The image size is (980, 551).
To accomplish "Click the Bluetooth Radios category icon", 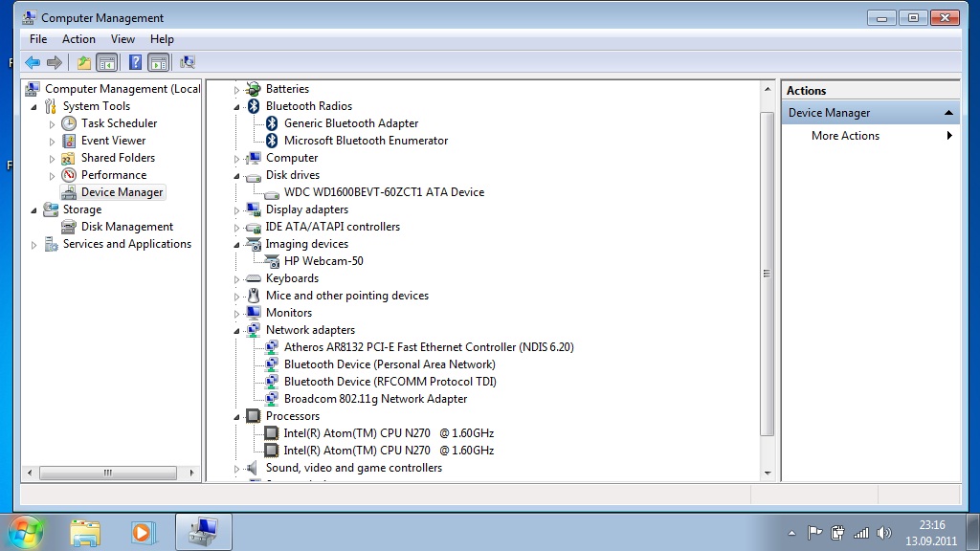I will pos(253,106).
